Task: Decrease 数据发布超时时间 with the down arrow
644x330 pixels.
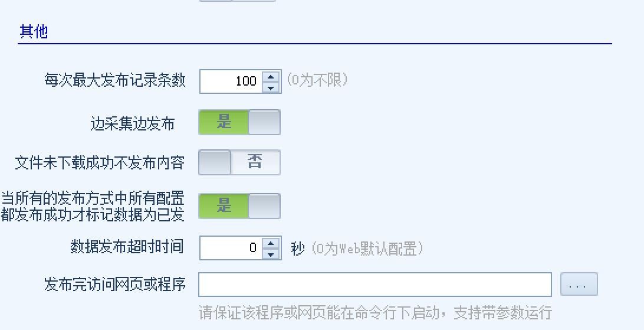Action: pyautogui.click(x=271, y=254)
